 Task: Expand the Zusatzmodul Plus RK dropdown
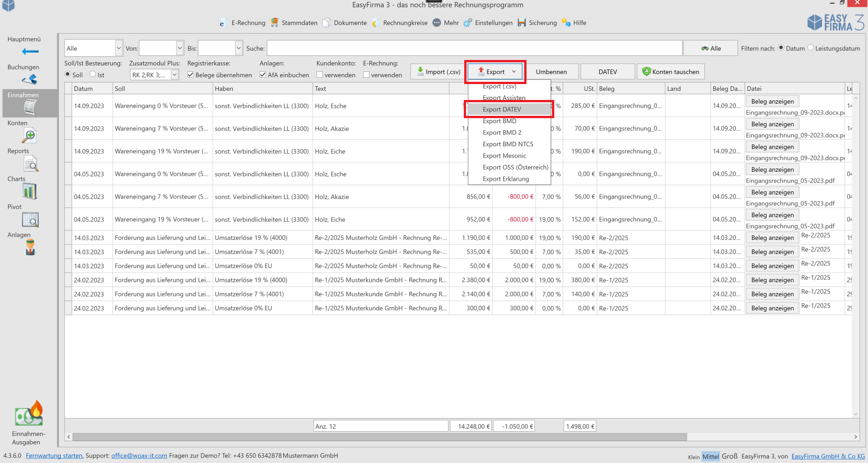175,75
